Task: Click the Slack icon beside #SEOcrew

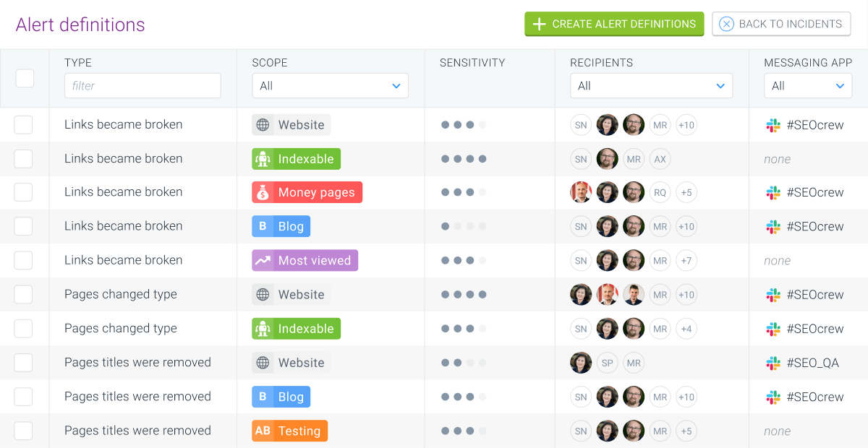Action: pyautogui.click(x=773, y=124)
